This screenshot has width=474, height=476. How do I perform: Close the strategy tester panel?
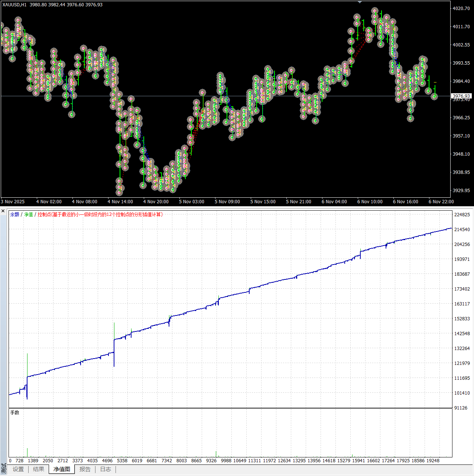[3, 211]
